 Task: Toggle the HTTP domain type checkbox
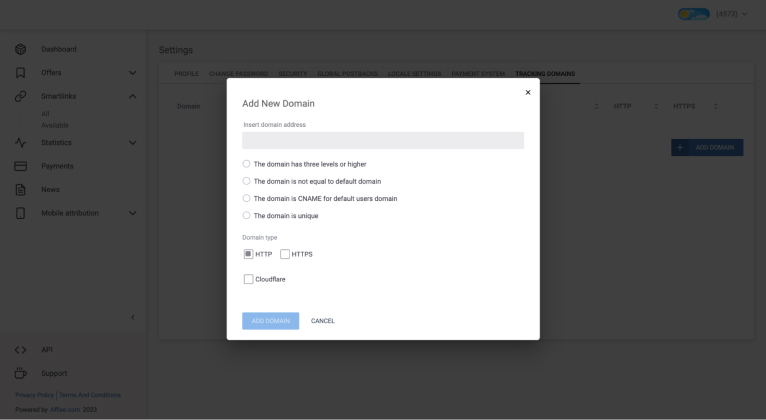[x=249, y=254]
